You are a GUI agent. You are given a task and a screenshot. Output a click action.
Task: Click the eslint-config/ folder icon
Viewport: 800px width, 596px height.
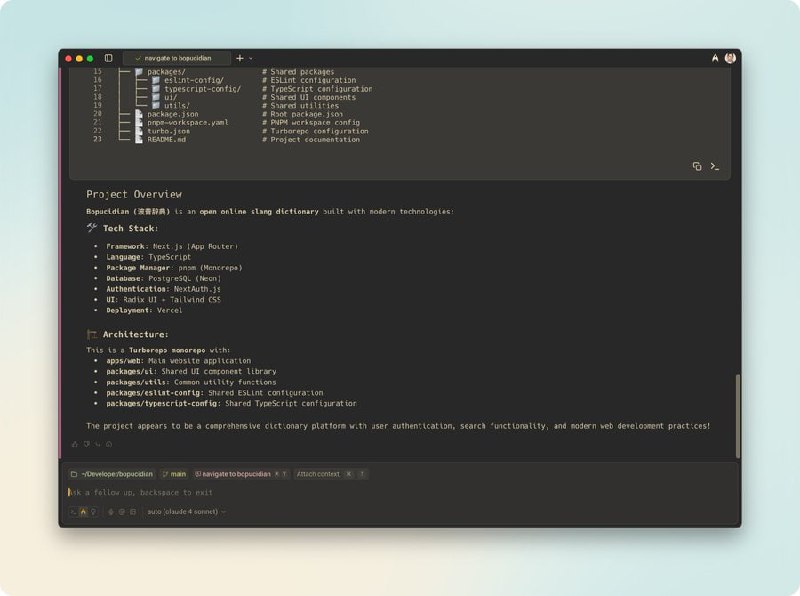156,80
